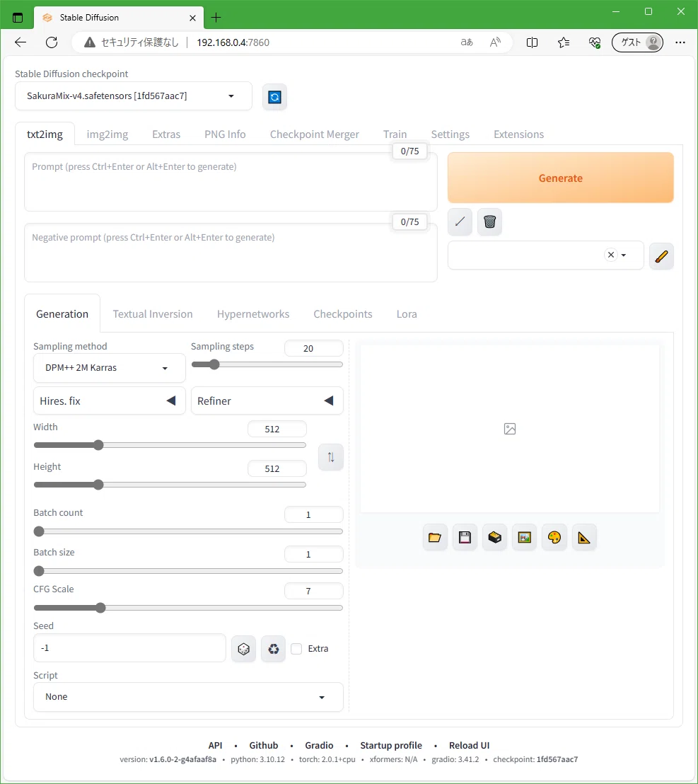Click the orange Generate button

[x=561, y=178]
